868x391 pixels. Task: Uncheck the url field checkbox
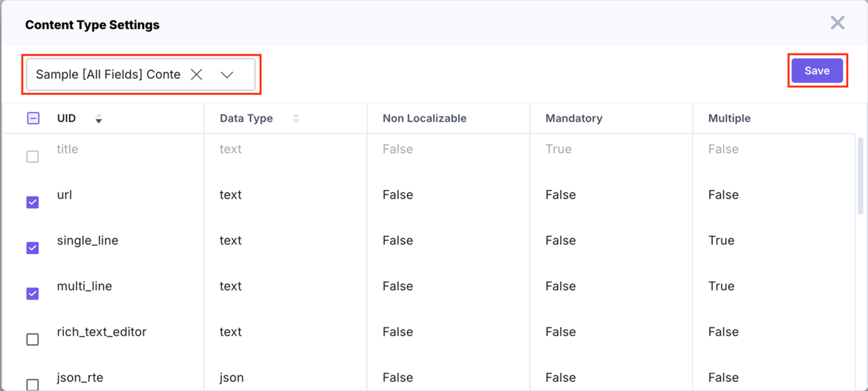[32, 202]
